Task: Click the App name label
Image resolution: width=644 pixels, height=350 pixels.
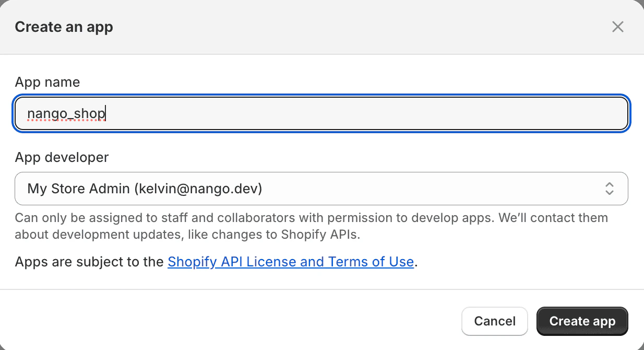Action: point(47,82)
